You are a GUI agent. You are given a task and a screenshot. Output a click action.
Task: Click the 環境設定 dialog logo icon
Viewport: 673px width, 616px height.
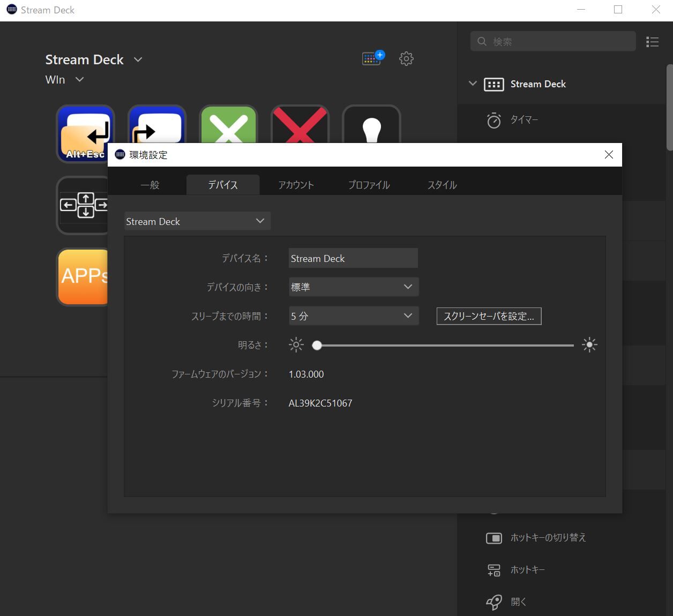pos(120,154)
